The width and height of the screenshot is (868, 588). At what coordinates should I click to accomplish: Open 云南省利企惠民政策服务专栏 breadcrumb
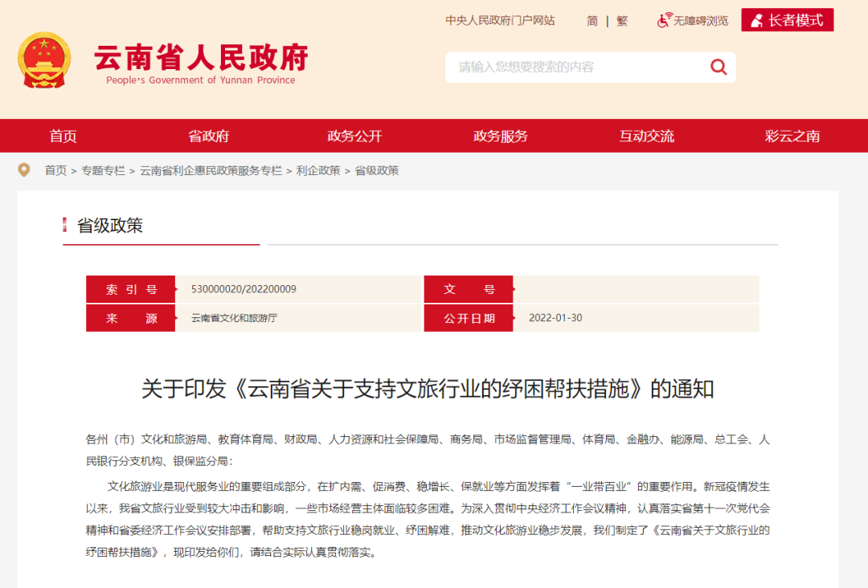click(x=211, y=170)
